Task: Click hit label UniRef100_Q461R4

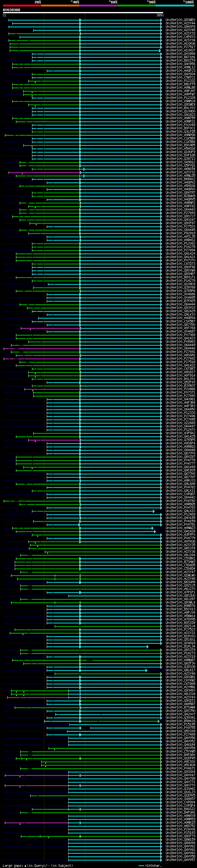Action: pos(180,745)
